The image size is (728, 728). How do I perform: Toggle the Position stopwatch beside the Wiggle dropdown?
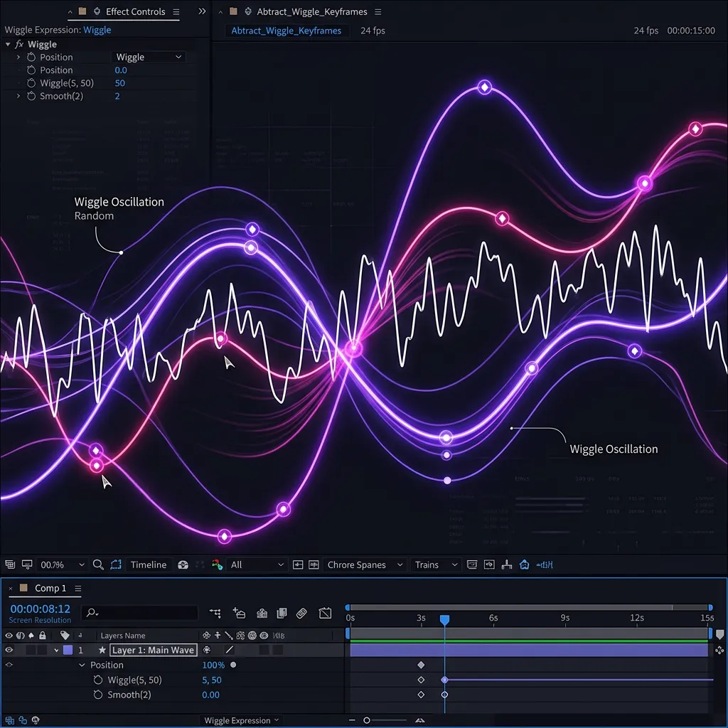[31, 57]
